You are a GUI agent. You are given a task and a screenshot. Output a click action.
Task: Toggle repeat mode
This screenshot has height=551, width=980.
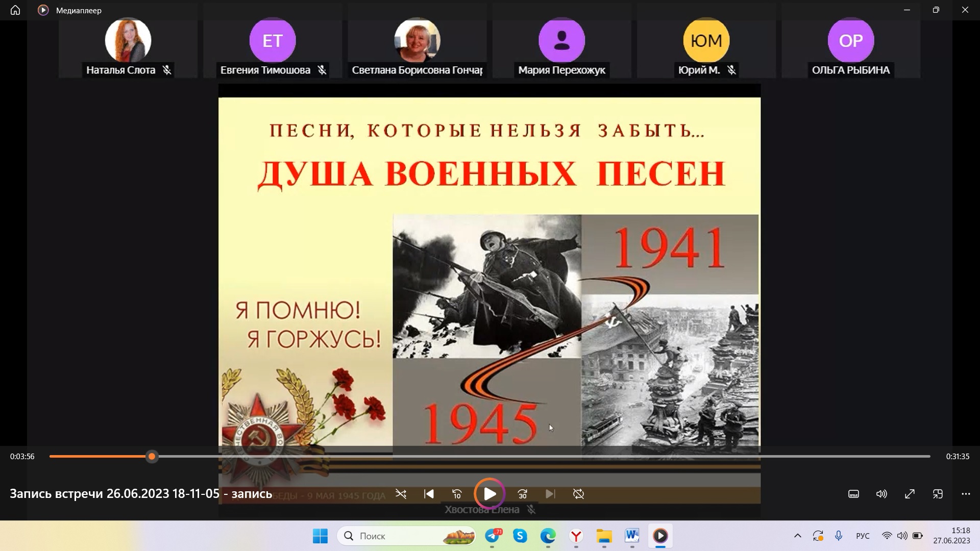point(578,494)
